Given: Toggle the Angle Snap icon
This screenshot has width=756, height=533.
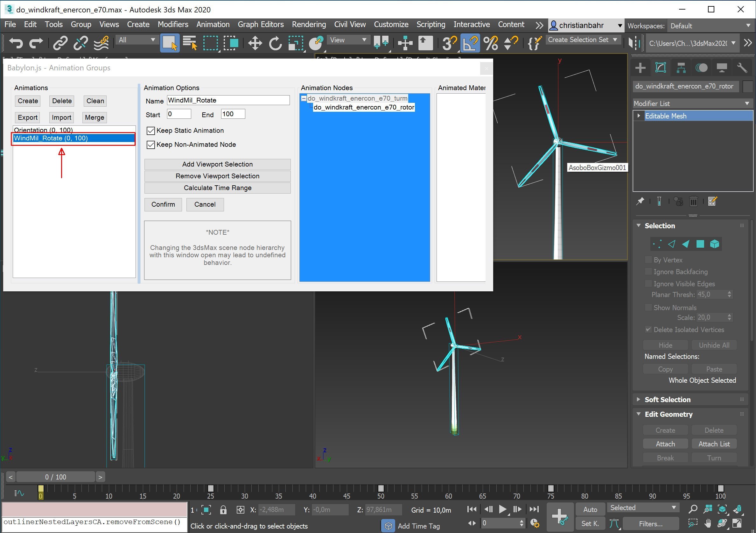Looking at the screenshot, I should coord(470,43).
